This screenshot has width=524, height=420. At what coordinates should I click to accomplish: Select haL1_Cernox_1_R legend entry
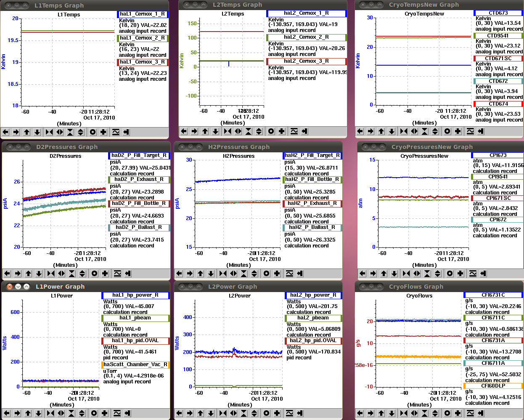point(143,14)
